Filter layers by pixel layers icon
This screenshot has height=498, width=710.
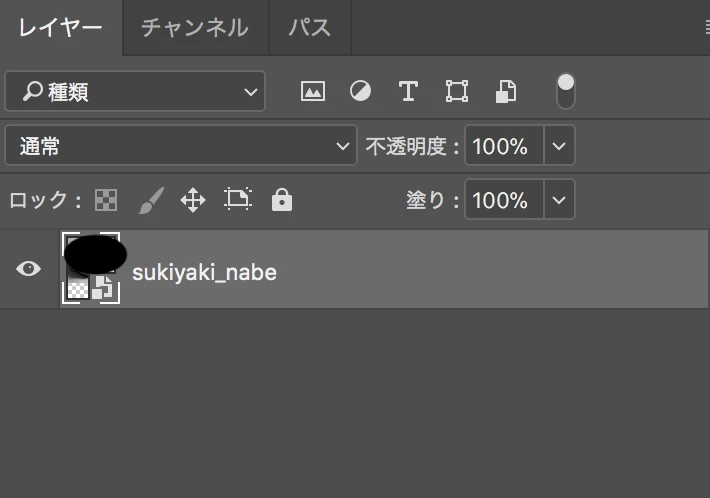[313, 91]
